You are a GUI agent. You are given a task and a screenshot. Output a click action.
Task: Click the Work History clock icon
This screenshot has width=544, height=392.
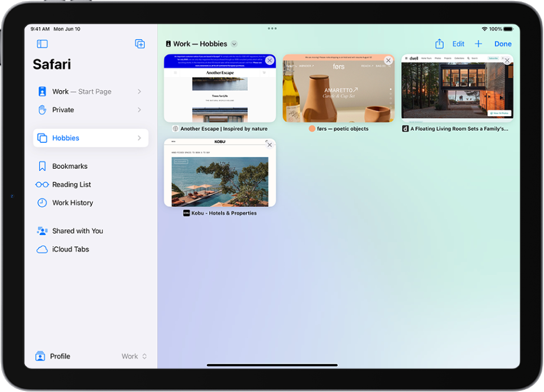pyautogui.click(x=42, y=203)
